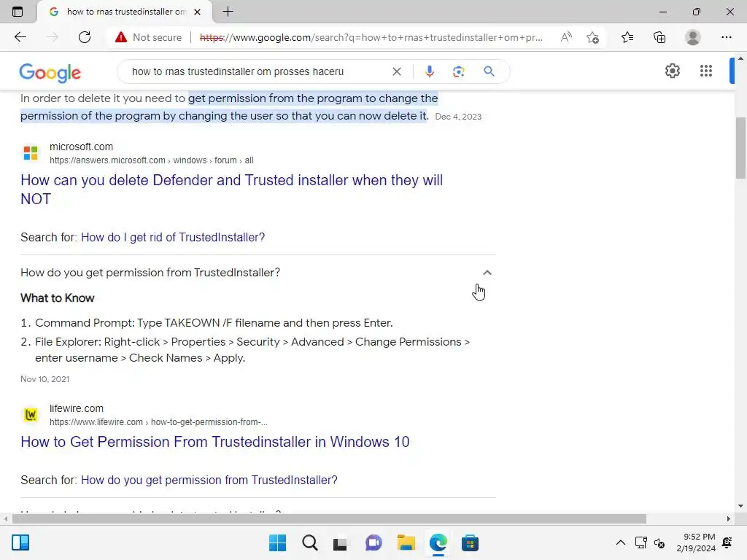The height and width of the screenshot is (560, 747).
Task: Open the tab actions menu
Action: [18, 12]
